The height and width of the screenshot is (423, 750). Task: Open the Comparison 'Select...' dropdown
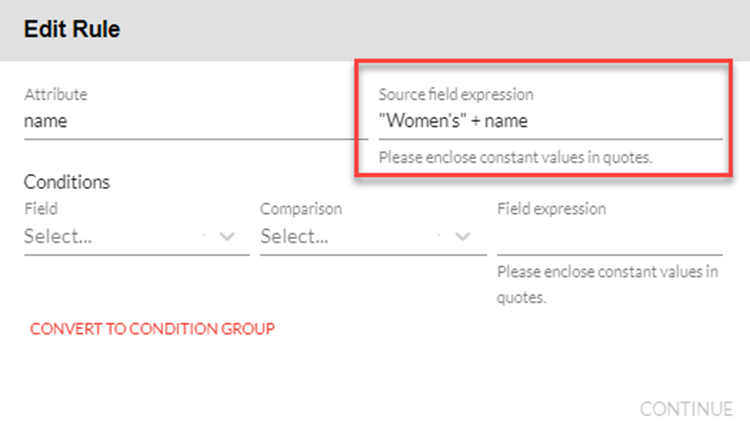(350, 237)
